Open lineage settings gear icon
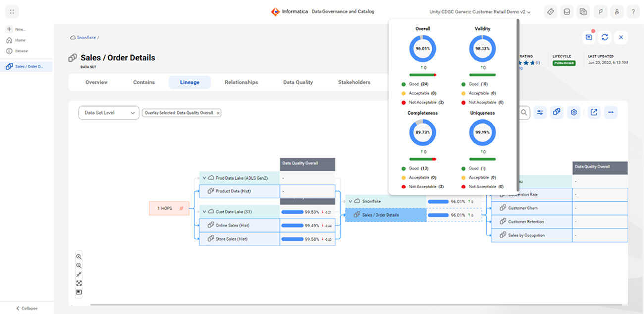This screenshot has height=314, width=644. tap(574, 113)
